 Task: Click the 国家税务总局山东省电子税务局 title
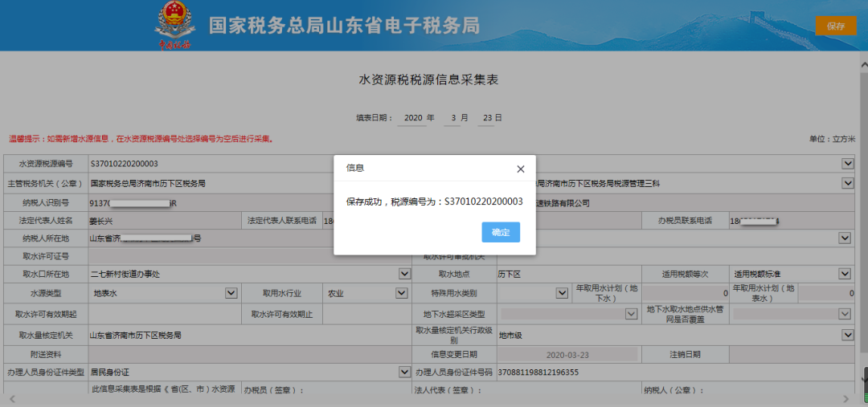344,26
